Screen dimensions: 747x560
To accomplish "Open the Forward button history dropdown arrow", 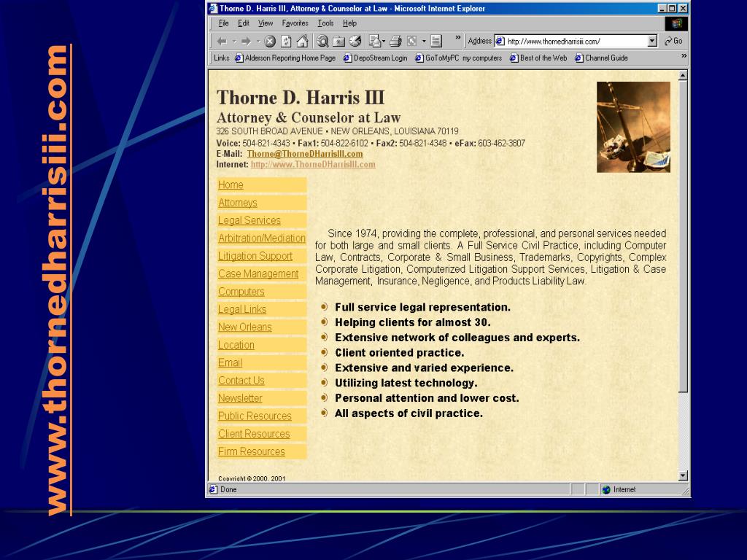I will click(x=258, y=42).
